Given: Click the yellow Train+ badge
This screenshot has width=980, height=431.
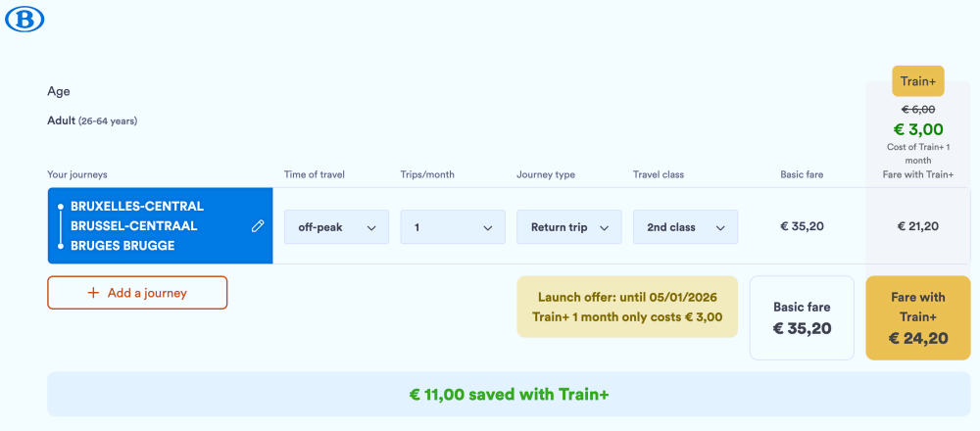Looking at the screenshot, I should coord(917,81).
